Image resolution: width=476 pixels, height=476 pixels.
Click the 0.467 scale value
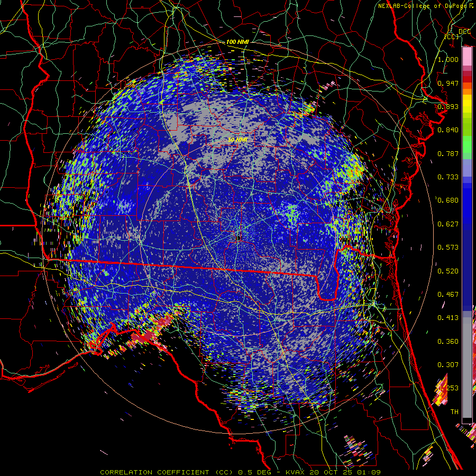[x=448, y=295]
